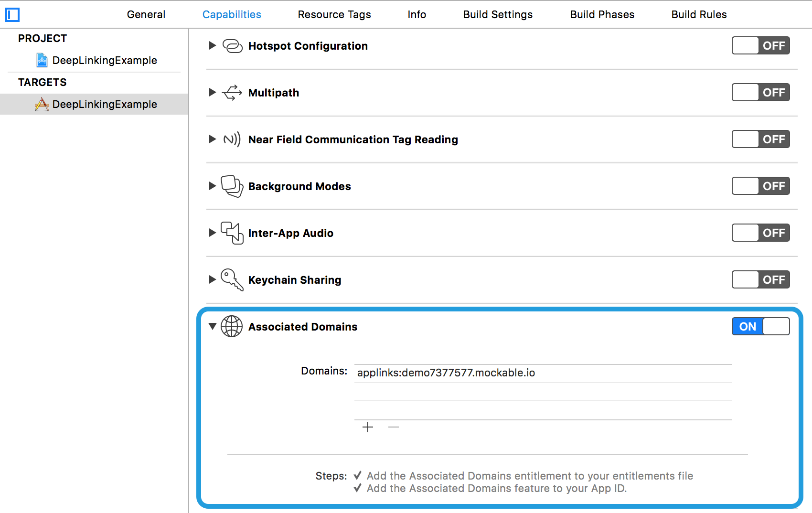Switch to the Build Phases tab

pos(602,14)
